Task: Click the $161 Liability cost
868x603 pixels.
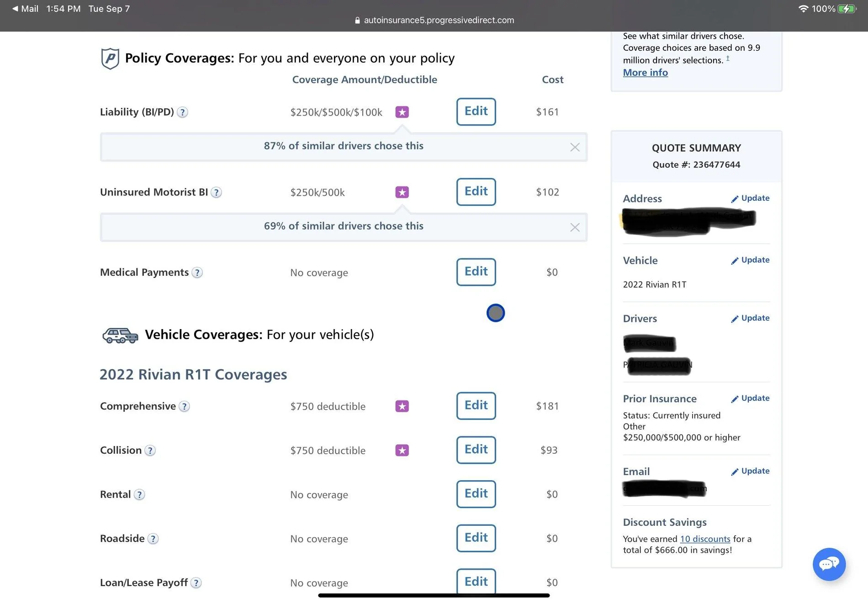Action: (x=547, y=112)
